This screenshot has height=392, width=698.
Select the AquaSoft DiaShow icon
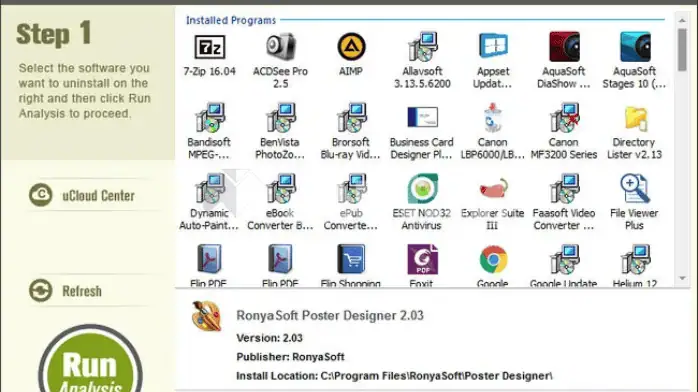(x=564, y=47)
